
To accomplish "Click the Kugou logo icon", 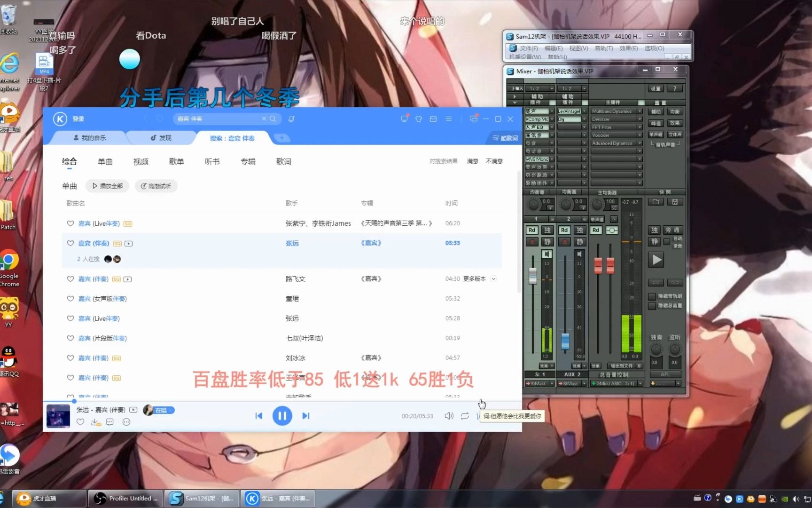I will pos(60,119).
